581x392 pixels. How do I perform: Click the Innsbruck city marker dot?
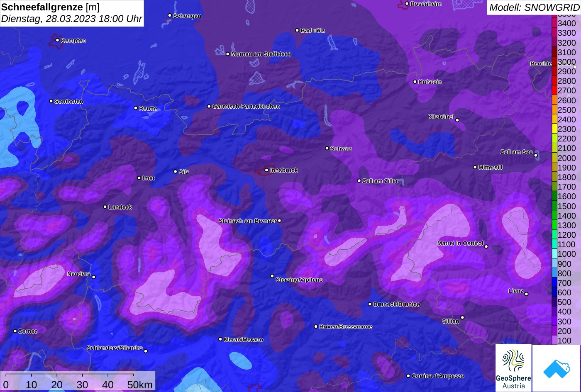point(267,170)
